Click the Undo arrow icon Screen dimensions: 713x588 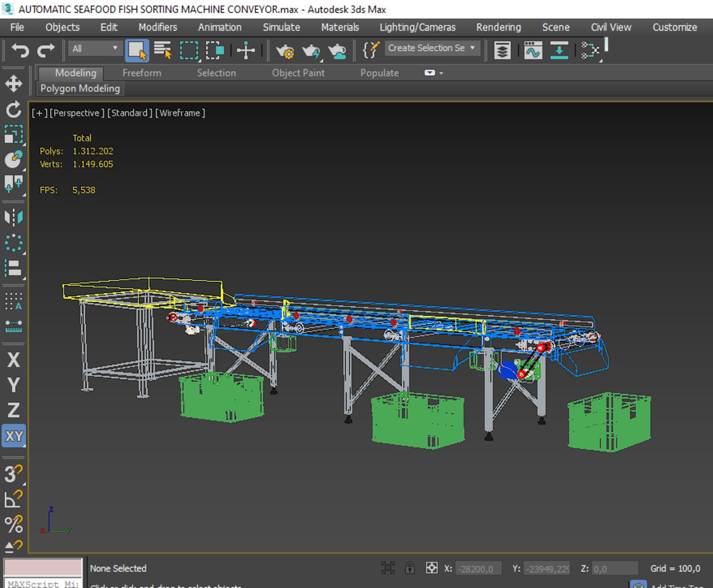pos(20,50)
